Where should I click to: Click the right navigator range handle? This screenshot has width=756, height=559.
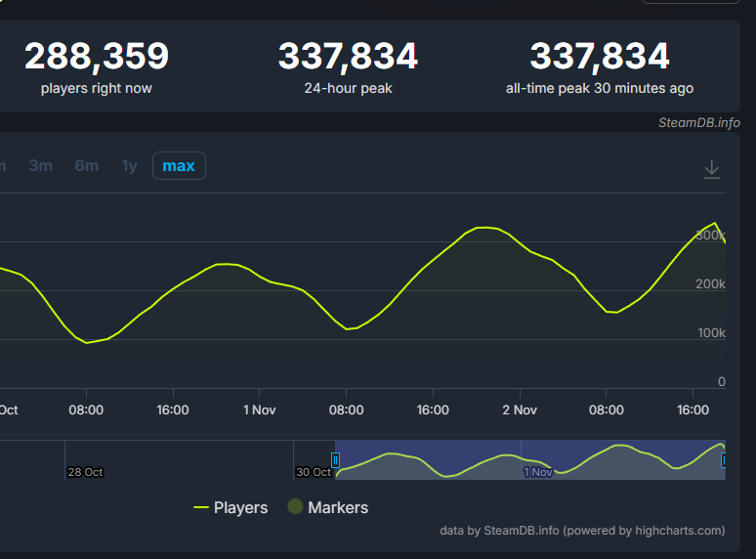click(x=724, y=460)
